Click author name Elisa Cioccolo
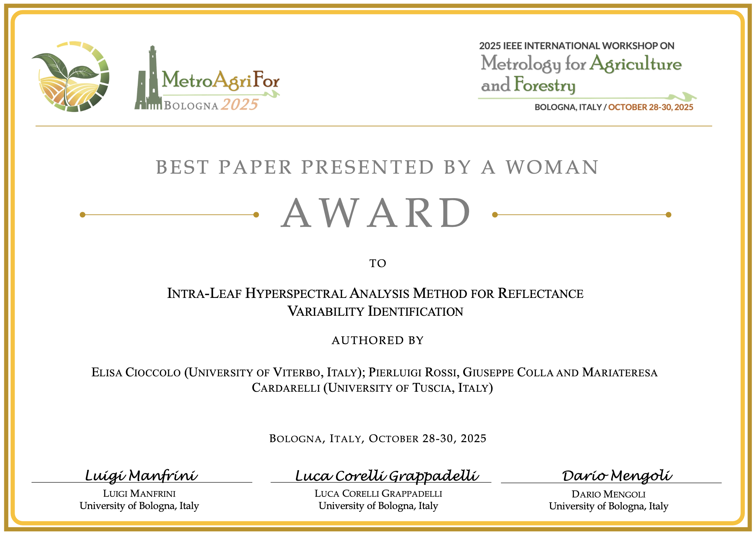This screenshot has height=537, width=756. point(136,372)
